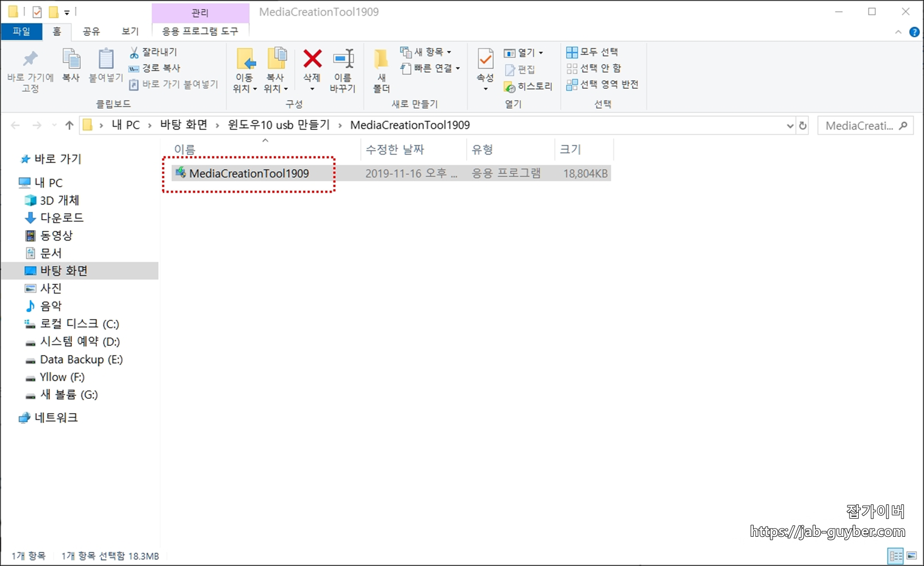Cut the selection with 잘라내기
The width and height of the screenshot is (924, 566).
pyautogui.click(x=153, y=52)
